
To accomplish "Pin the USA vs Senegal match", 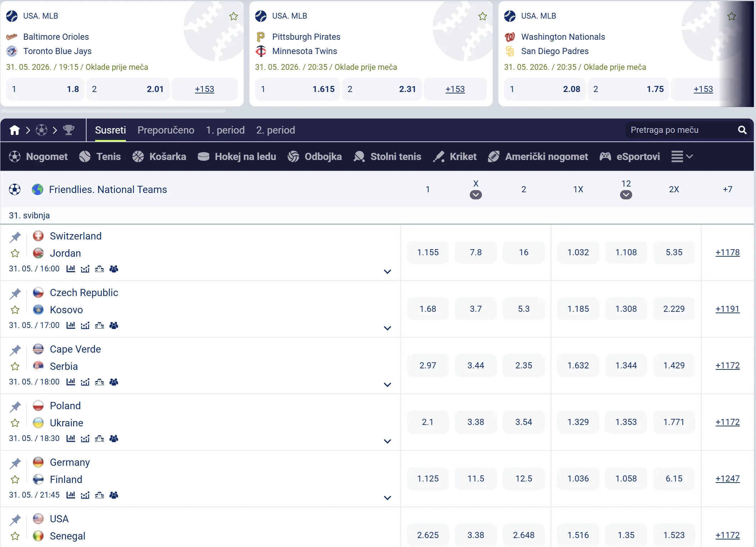I will click(x=15, y=519).
